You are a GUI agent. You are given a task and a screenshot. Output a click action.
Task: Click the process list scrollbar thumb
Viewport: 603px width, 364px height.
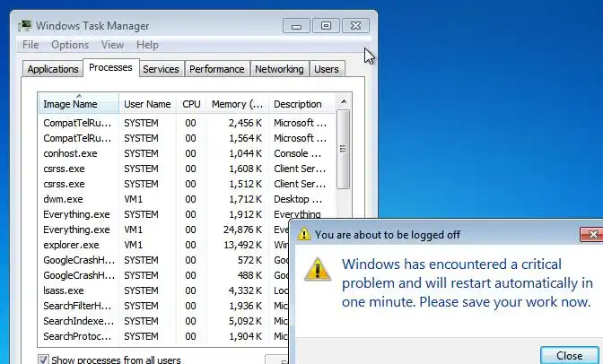(344, 149)
